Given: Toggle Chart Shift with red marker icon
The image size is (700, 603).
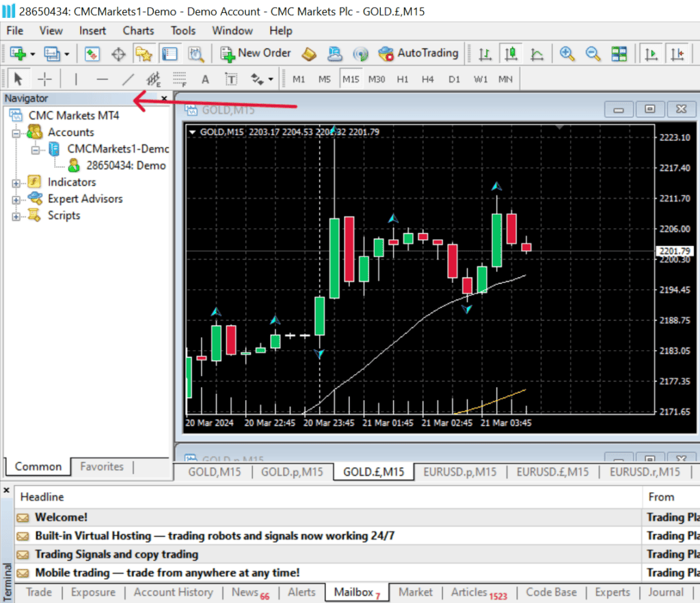Looking at the screenshot, I should (x=677, y=54).
